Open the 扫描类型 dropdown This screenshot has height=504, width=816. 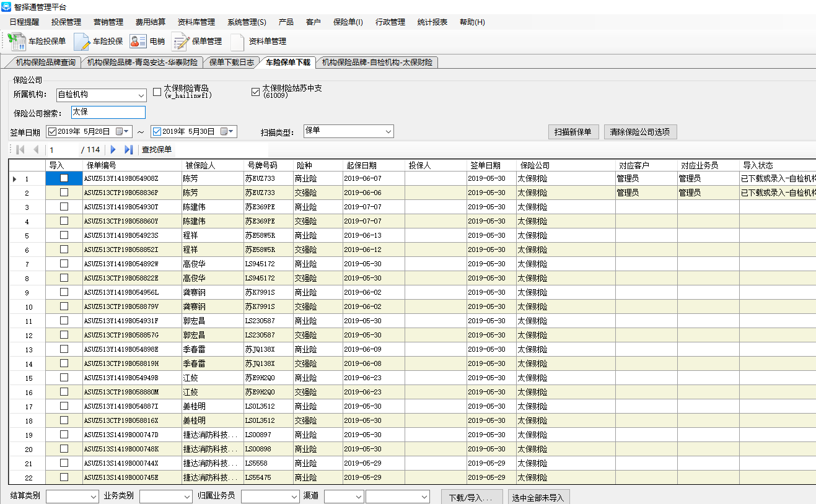point(388,131)
